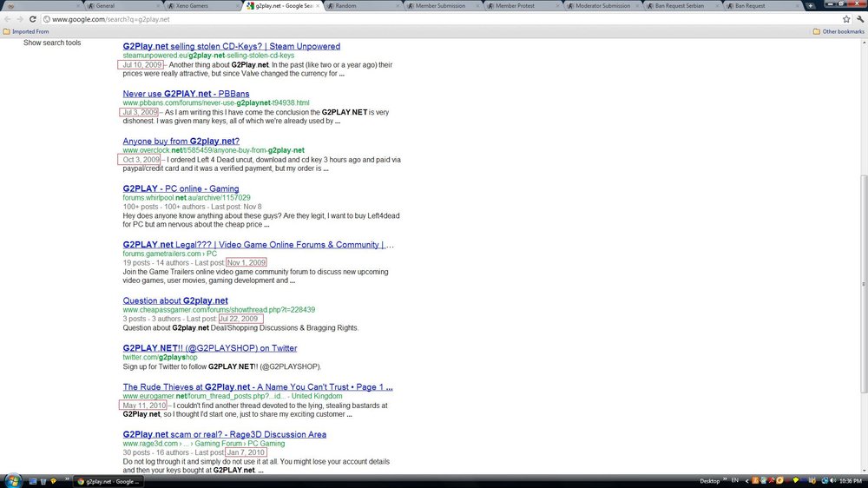Click the network tray icon beside the speaker

(825, 481)
